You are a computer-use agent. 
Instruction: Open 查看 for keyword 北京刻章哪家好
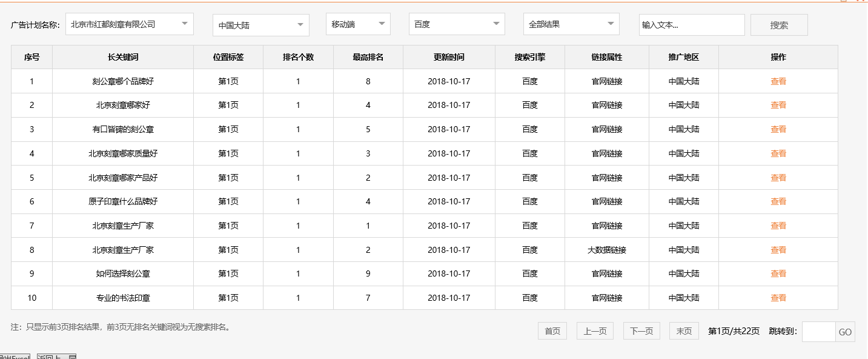pos(778,105)
